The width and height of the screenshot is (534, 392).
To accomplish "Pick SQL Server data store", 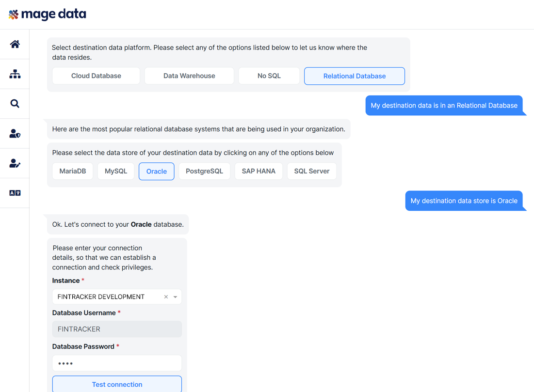I will (x=311, y=172).
